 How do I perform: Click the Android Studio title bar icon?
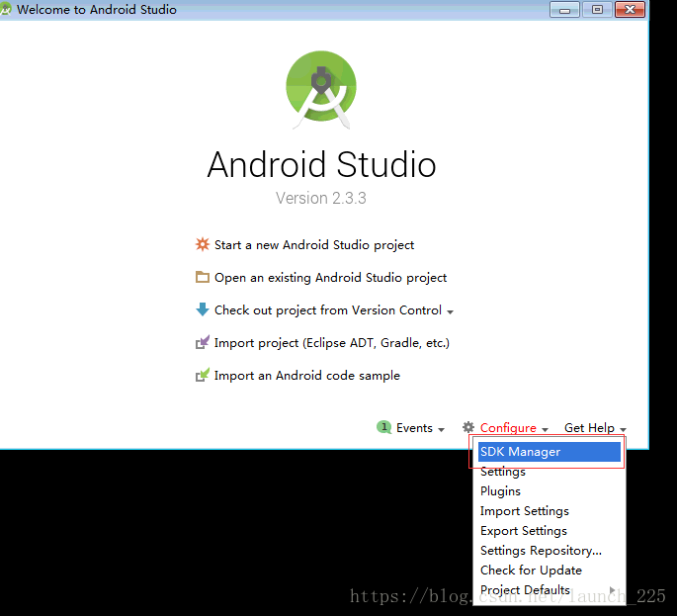[x=6, y=10]
